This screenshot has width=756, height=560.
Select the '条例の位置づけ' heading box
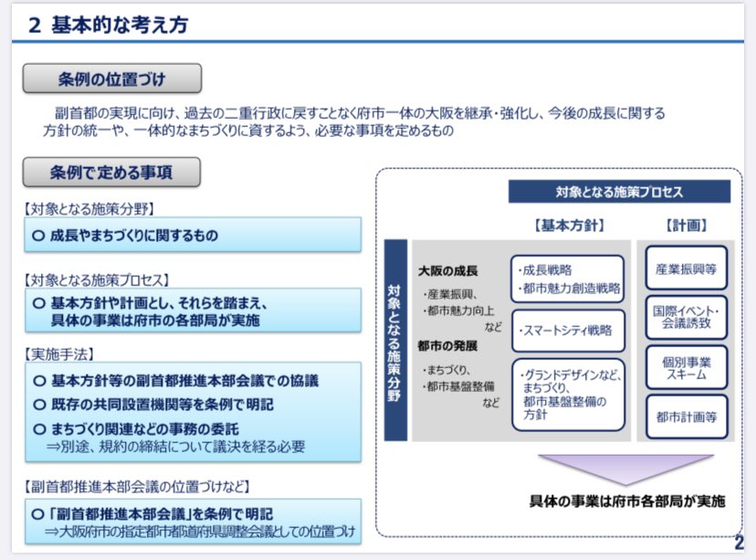(x=112, y=79)
